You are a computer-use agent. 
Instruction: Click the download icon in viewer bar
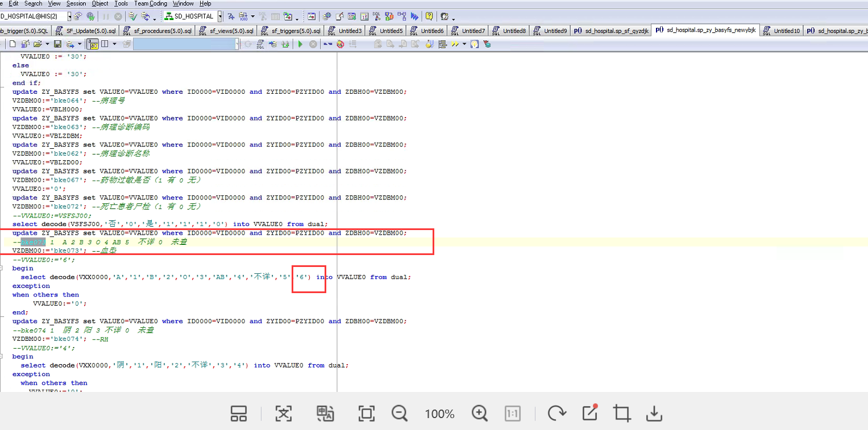tap(654, 414)
